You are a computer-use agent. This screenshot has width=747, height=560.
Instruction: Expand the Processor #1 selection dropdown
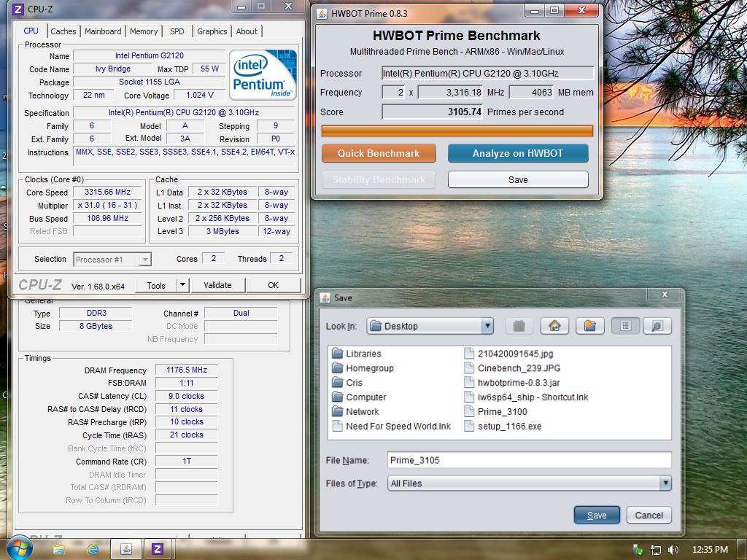coord(145,260)
